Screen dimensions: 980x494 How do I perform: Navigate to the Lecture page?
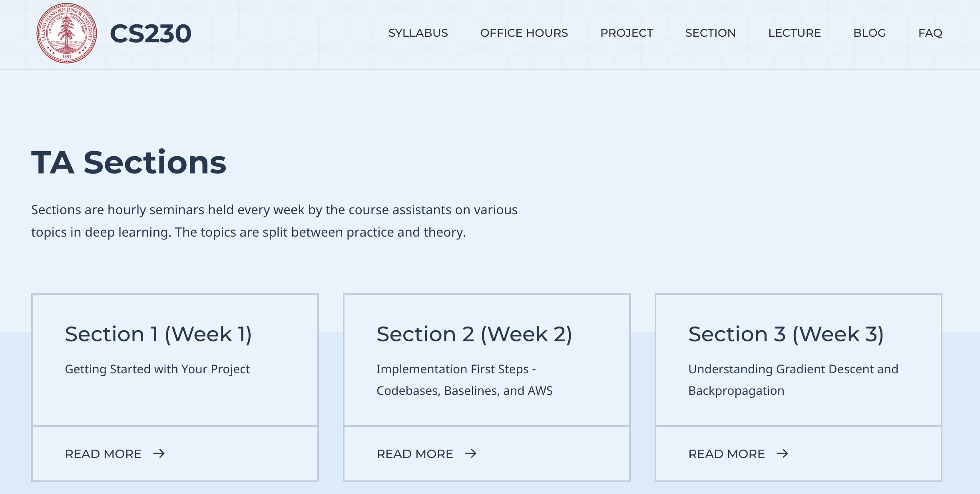795,33
